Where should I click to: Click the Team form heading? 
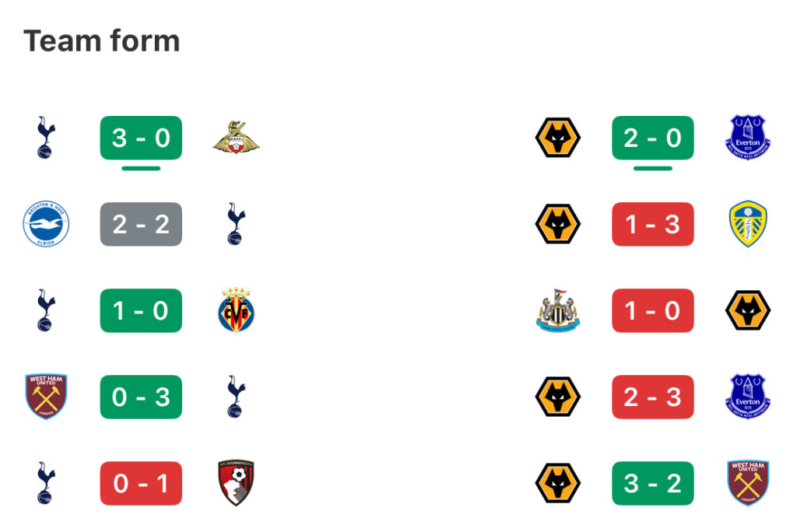[x=102, y=40]
